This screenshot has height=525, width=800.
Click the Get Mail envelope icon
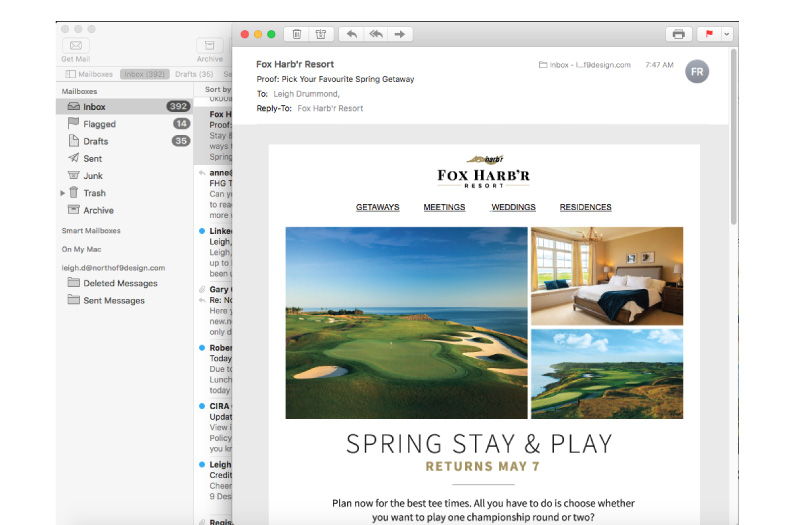click(x=76, y=46)
